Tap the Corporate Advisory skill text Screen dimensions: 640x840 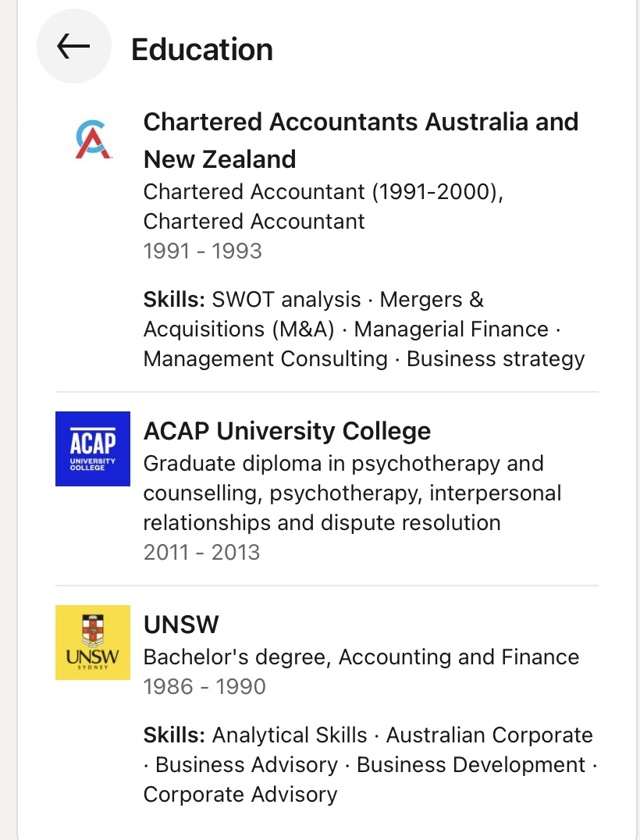240,795
